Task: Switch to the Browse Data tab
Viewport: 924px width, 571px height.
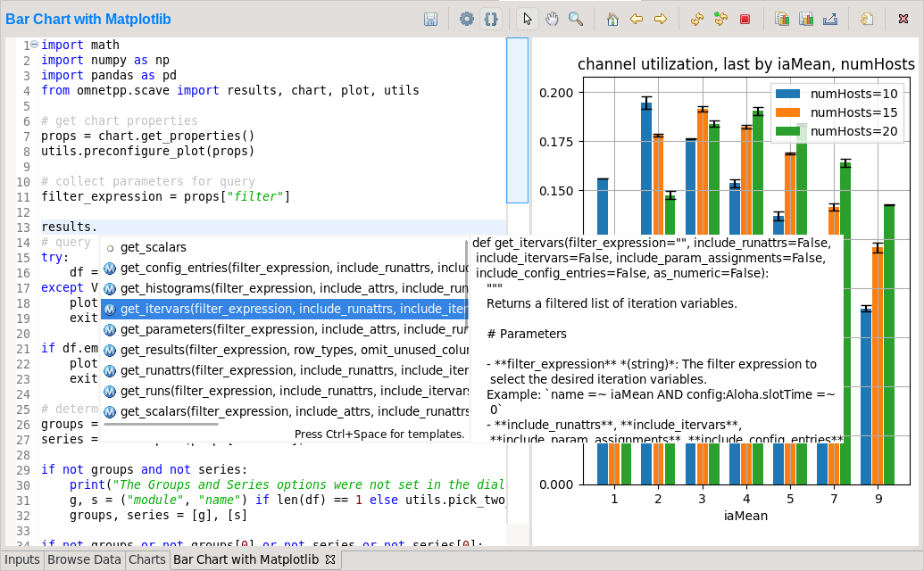Action: [x=84, y=559]
